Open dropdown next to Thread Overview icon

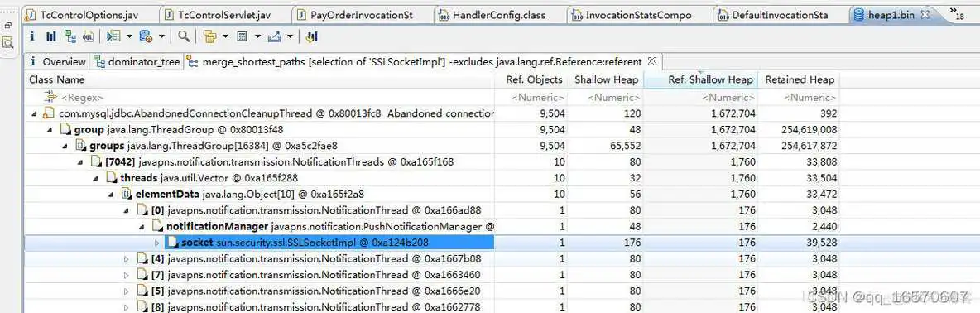tap(129, 37)
